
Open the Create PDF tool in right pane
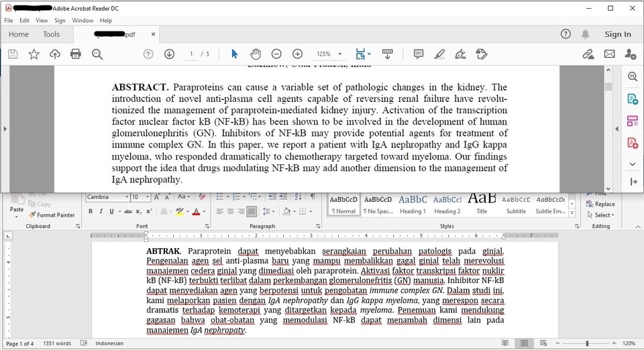pos(633,143)
